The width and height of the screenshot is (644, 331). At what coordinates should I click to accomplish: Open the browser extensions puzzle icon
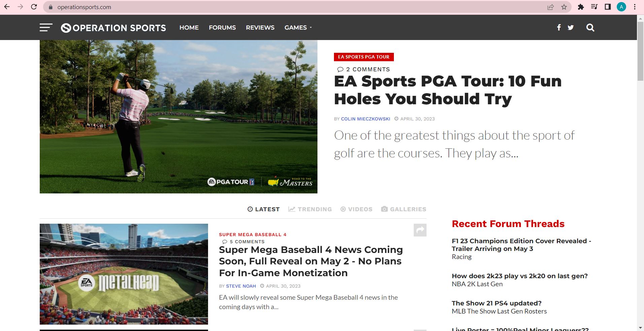[581, 7]
